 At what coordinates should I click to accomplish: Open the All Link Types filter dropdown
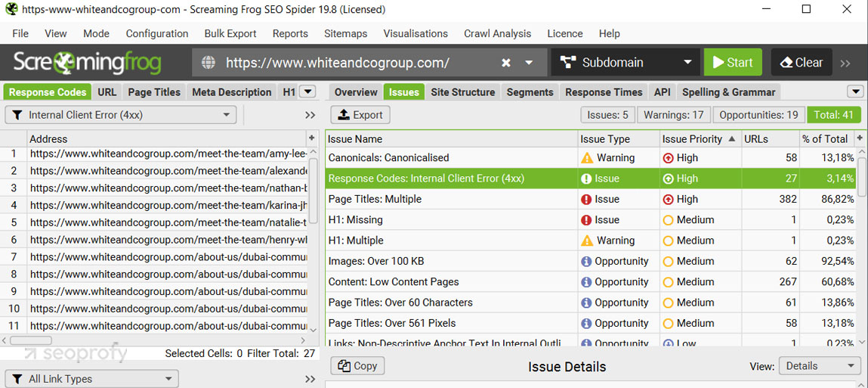pyautogui.click(x=92, y=379)
